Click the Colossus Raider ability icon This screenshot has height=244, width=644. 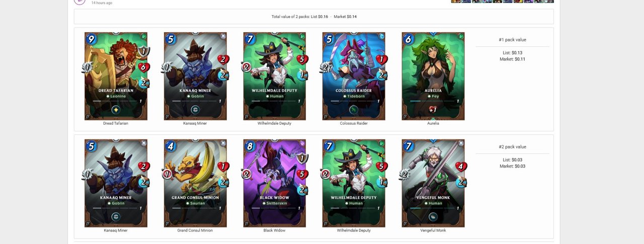[x=354, y=110]
